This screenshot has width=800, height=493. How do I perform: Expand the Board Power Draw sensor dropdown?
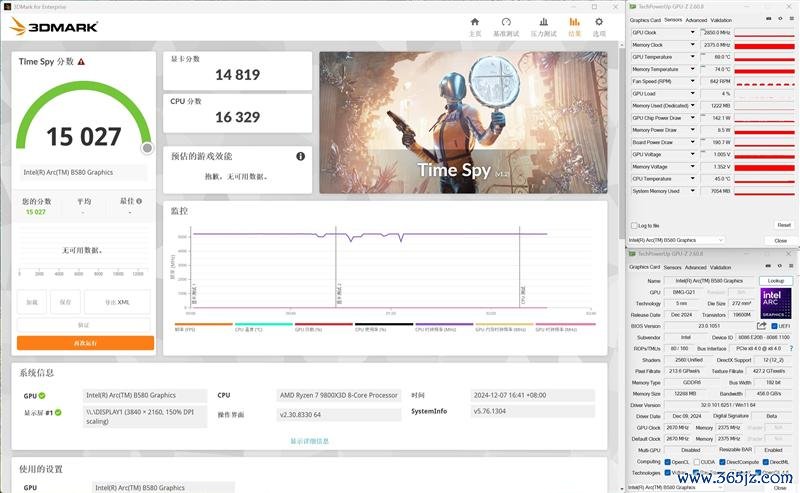(x=692, y=142)
